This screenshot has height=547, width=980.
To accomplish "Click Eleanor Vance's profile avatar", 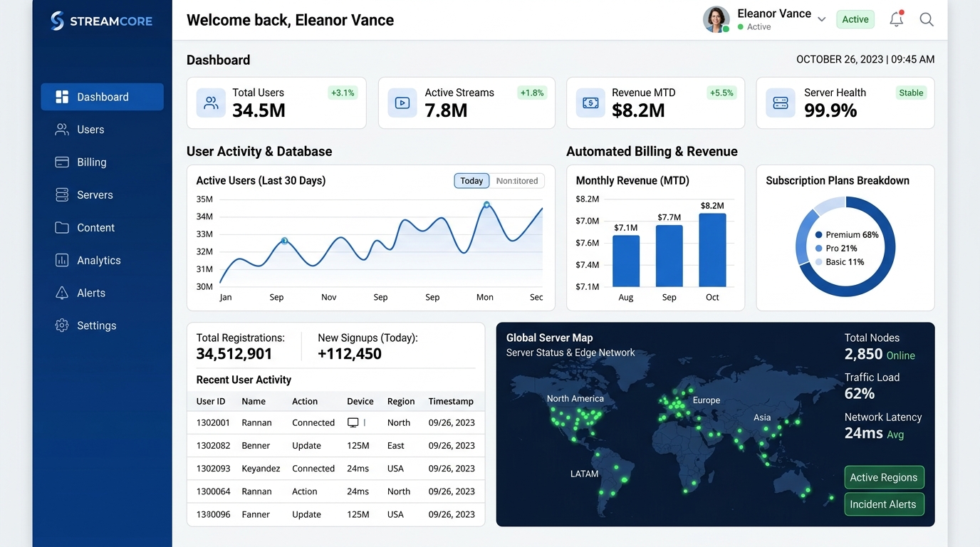I will pyautogui.click(x=716, y=19).
